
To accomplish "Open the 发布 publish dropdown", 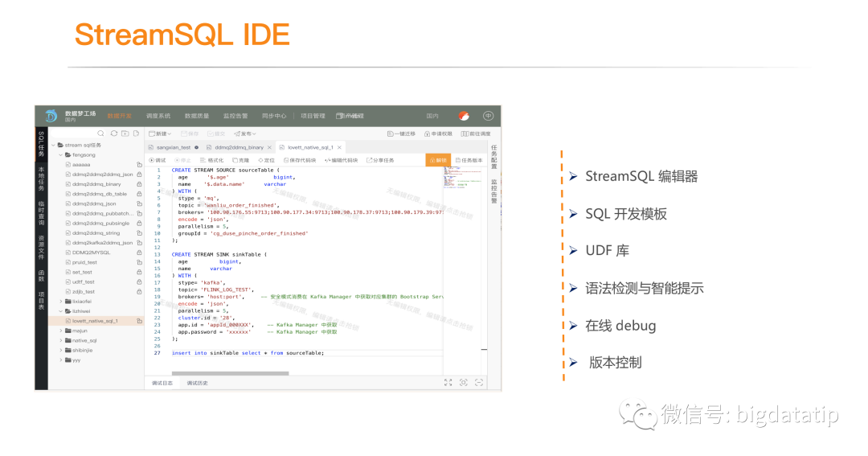I will (x=244, y=134).
